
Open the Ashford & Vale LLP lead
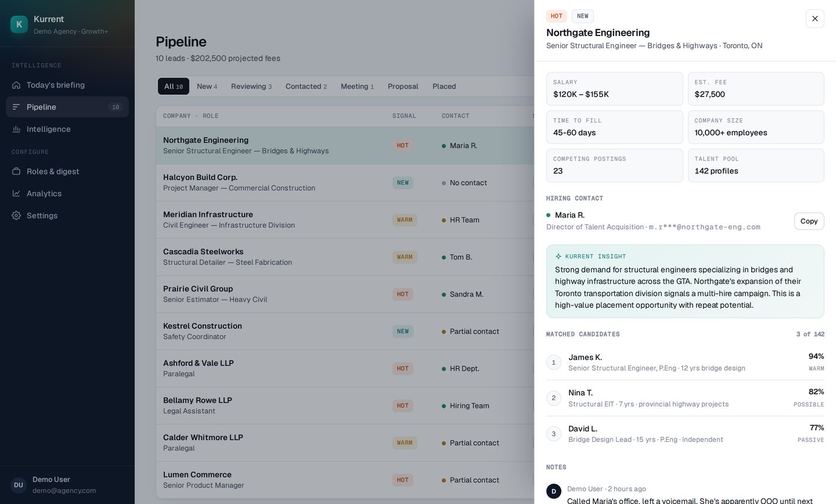point(345,369)
